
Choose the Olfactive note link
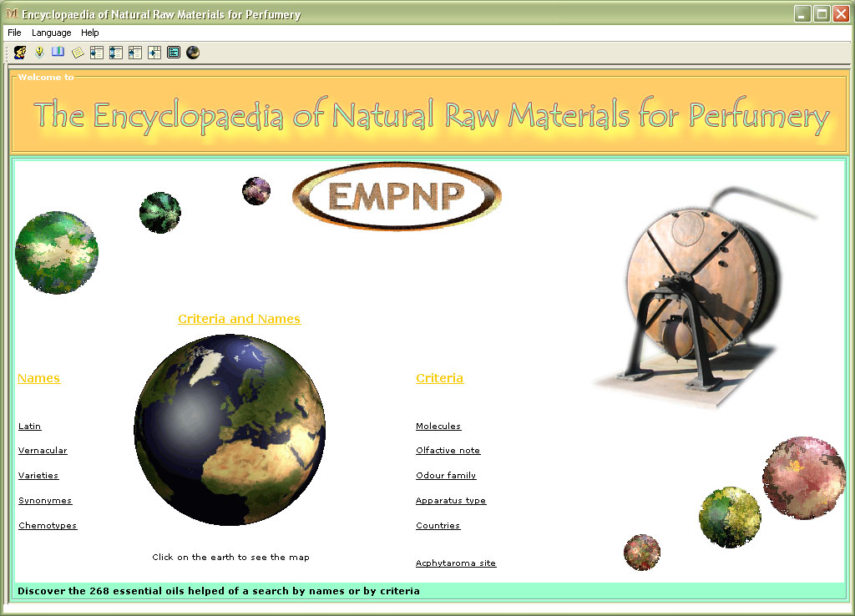tap(448, 450)
